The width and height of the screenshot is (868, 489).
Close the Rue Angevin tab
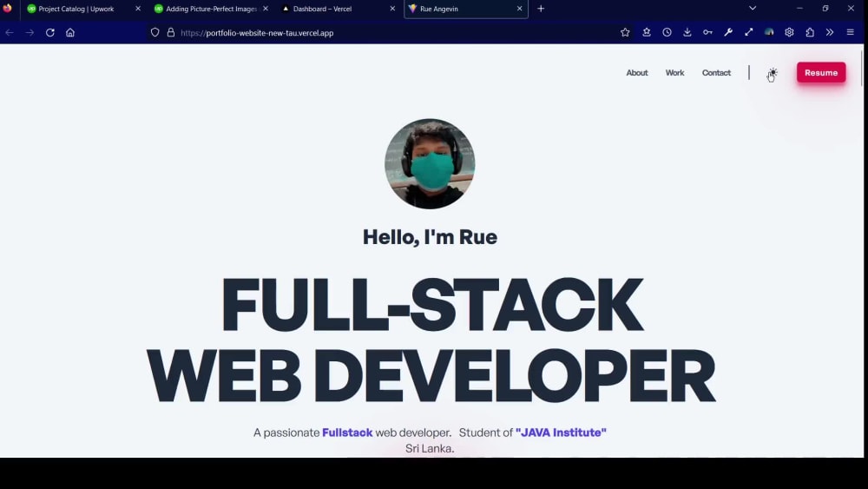click(x=519, y=9)
